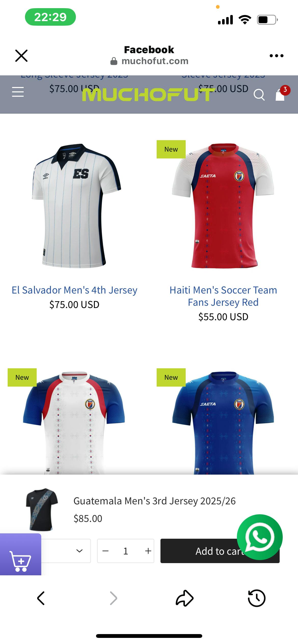The image size is (298, 644).
Task: Open the shopping bag with 3 items
Action: point(280,94)
